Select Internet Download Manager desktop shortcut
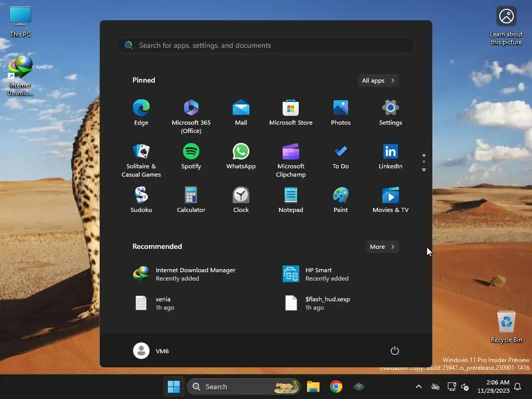The image size is (532, 399). 20,76
